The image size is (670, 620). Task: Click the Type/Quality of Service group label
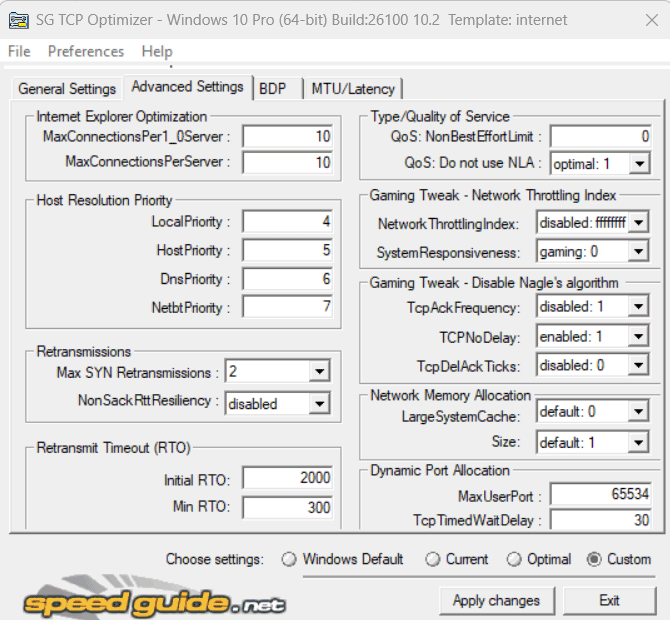point(440,116)
